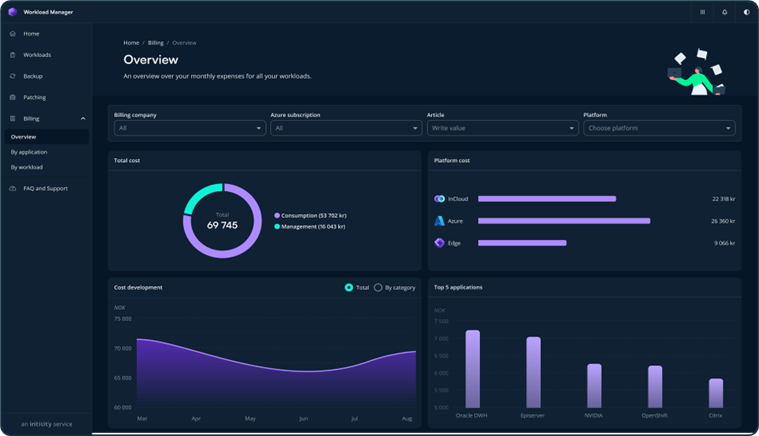759x436 pixels.
Task: Open the Azure subscription dropdown
Action: (x=345, y=128)
